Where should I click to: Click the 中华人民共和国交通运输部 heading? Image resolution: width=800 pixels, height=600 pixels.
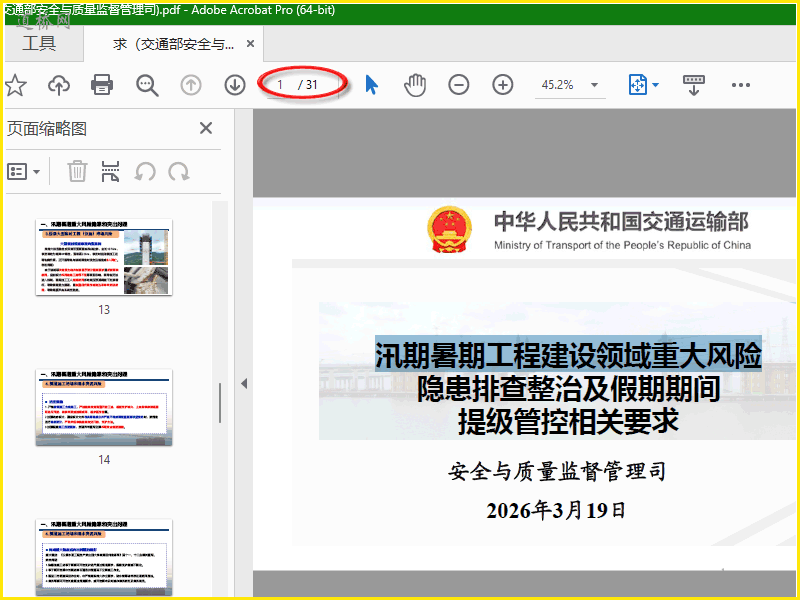tap(621, 222)
